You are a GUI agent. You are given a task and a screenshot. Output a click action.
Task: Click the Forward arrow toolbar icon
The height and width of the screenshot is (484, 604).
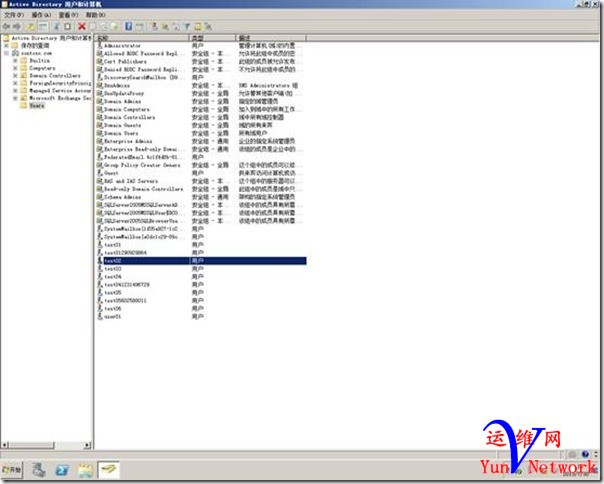[x=17, y=27]
